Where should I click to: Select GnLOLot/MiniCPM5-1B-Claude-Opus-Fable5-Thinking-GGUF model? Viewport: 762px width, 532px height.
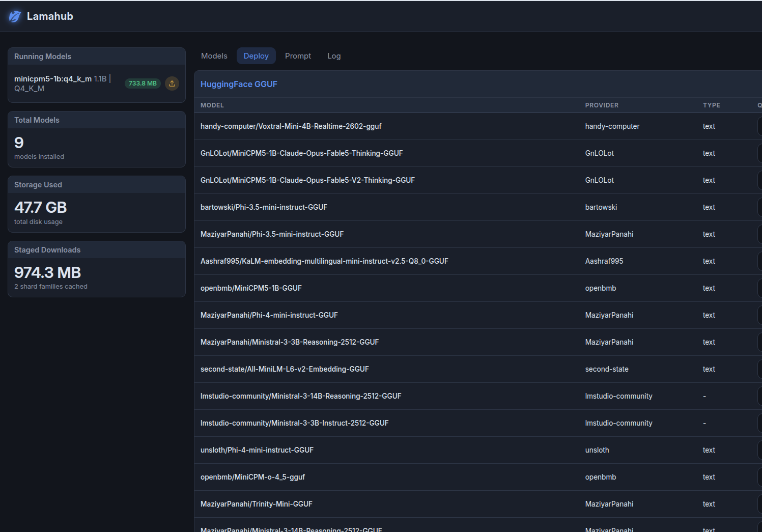pyautogui.click(x=302, y=153)
